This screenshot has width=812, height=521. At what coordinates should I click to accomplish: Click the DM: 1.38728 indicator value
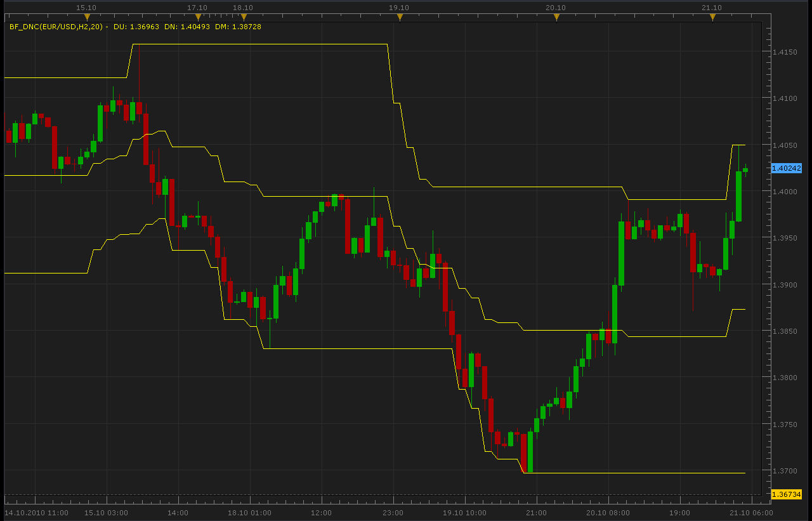tap(238, 27)
